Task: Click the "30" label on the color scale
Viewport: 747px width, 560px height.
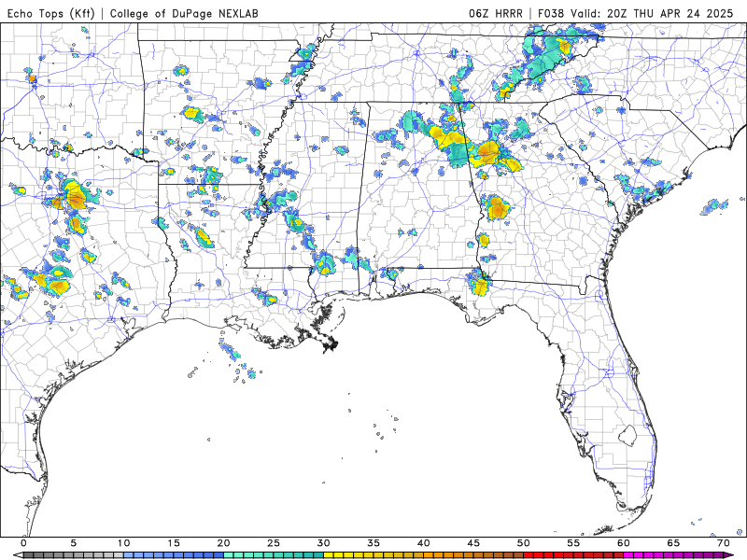Action: click(323, 543)
